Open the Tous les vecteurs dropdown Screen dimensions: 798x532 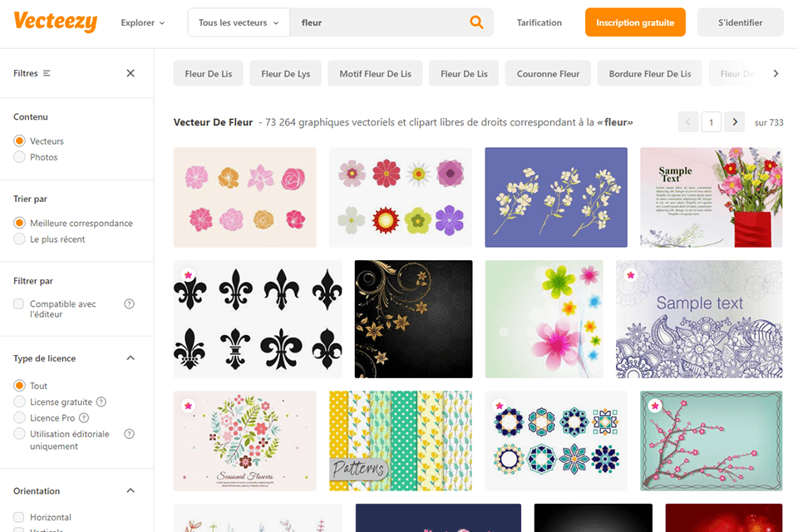238,22
